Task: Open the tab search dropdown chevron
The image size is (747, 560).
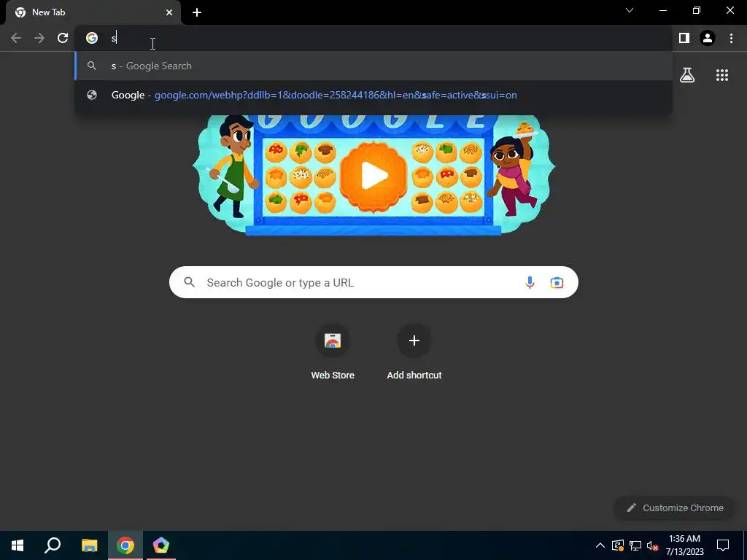Action: tap(630, 10)
